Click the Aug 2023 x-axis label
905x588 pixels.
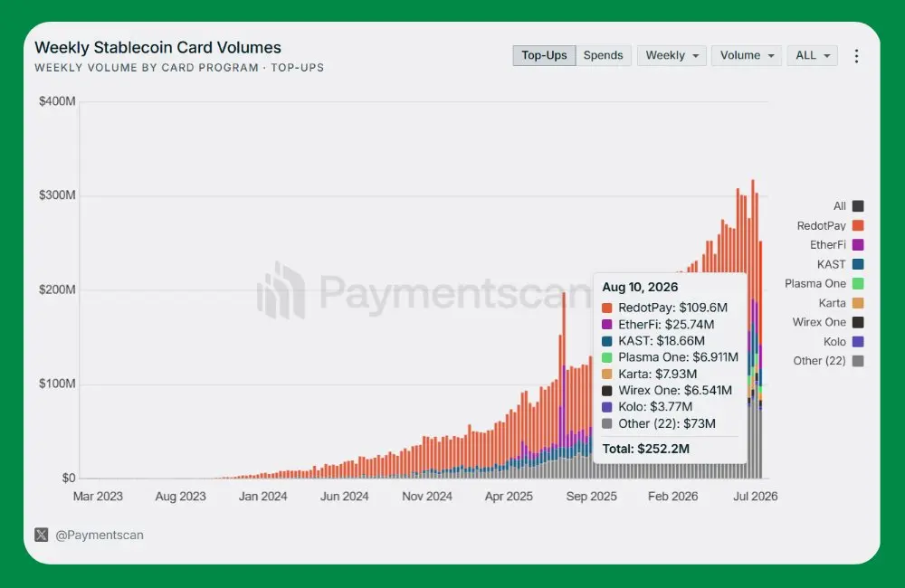[180, 497]
